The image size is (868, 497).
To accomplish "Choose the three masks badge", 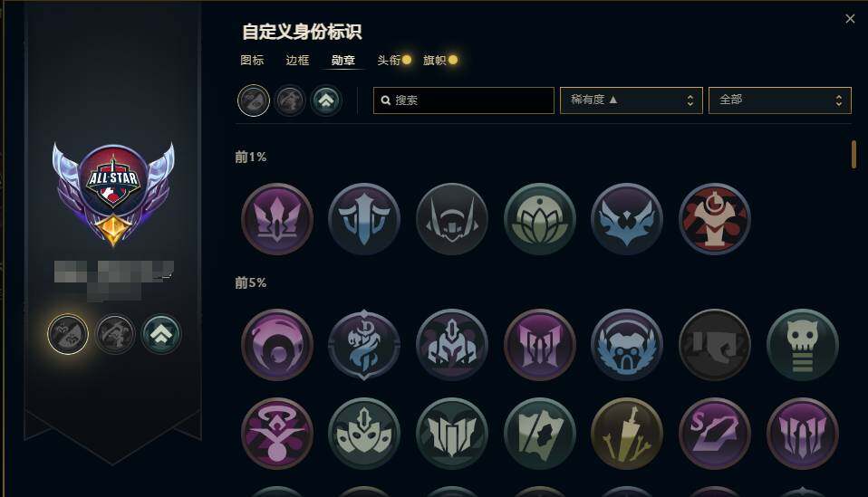I will [363, 434].
